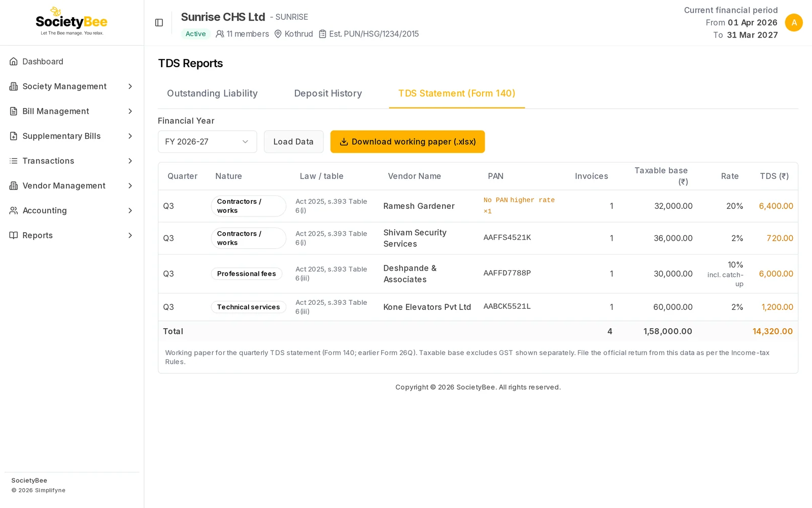This screenshot has height=508, width=812.
Task: Select the TDS Statement (Form 140) tab
Action: point(457,93)
